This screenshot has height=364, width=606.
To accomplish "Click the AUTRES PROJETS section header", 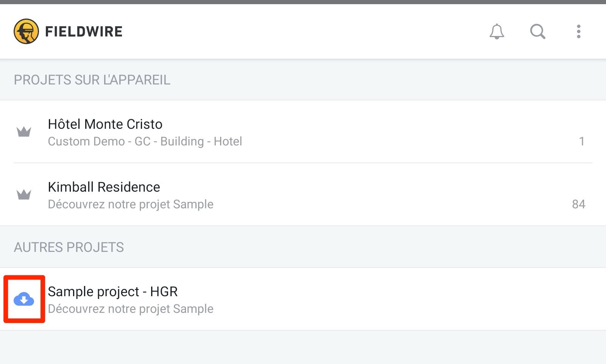I will 69,247.
